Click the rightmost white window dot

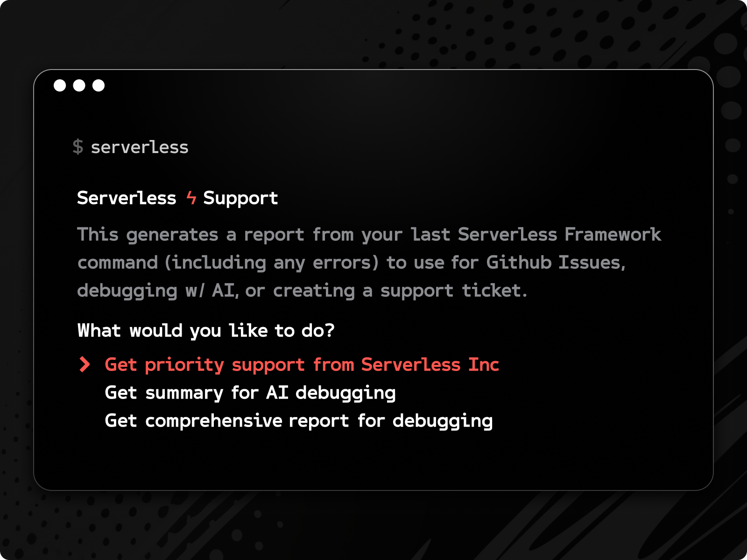click(99, 85)
